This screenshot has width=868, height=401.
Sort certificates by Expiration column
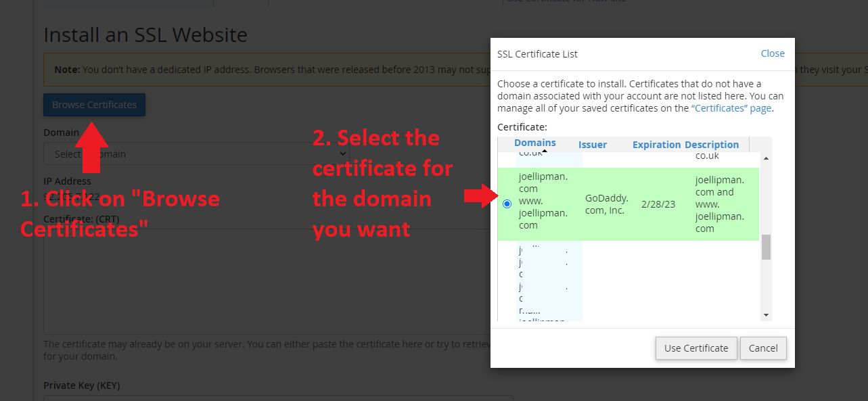(656, 145)
